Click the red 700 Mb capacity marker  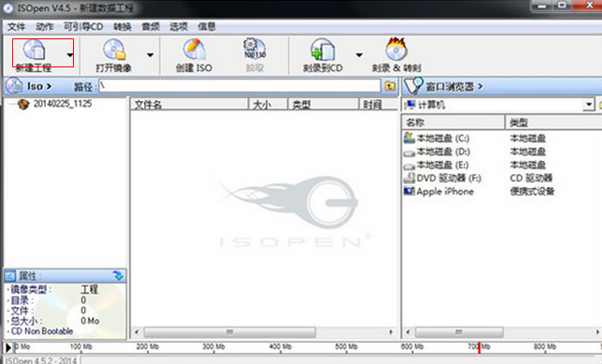pyautogui.click(x=479, y=347)
